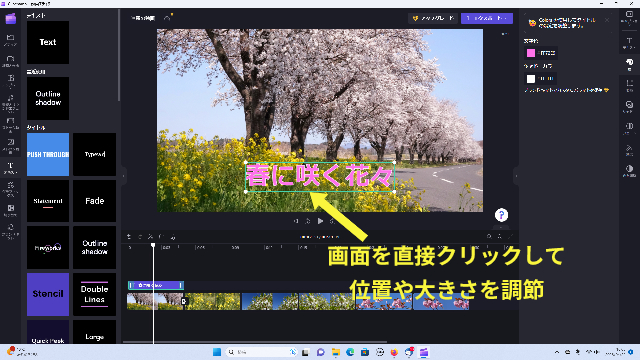This screenshot has height=360, width=640.
Task: Select the plain Text style thumbnail
Action: pos(48,42)
